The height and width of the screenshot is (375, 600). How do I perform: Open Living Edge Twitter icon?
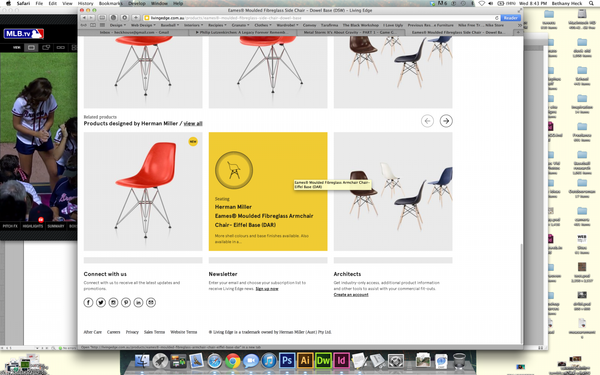tap(101, 303)
